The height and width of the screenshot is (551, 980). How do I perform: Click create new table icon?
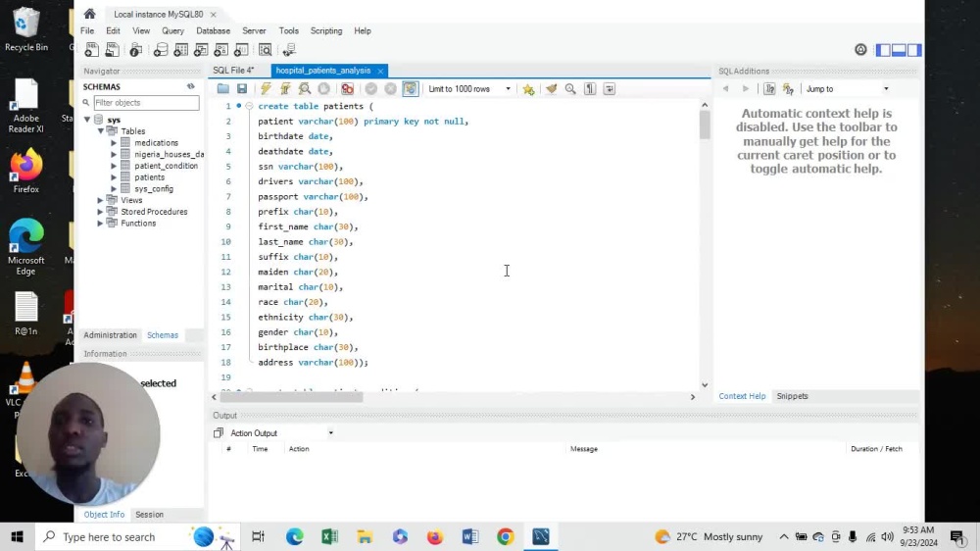(180, 50)
